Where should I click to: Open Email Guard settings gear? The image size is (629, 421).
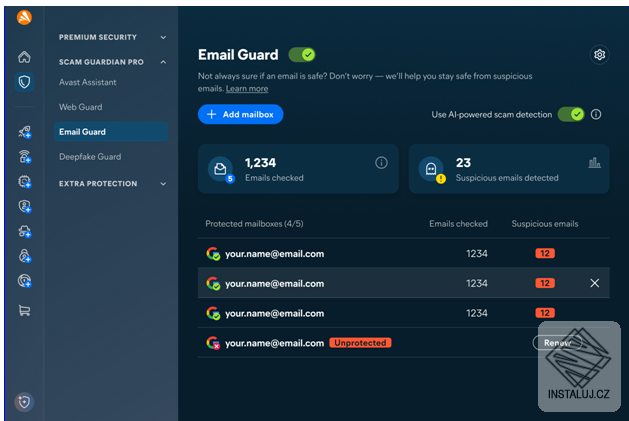(x=599, y=55)
